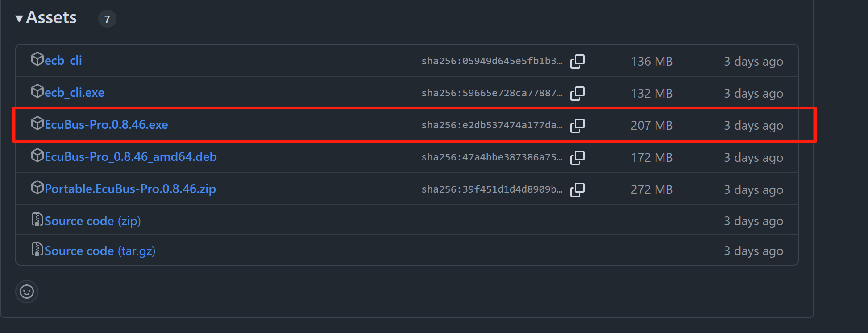Download the ecb_cli asset

point(63,61)
